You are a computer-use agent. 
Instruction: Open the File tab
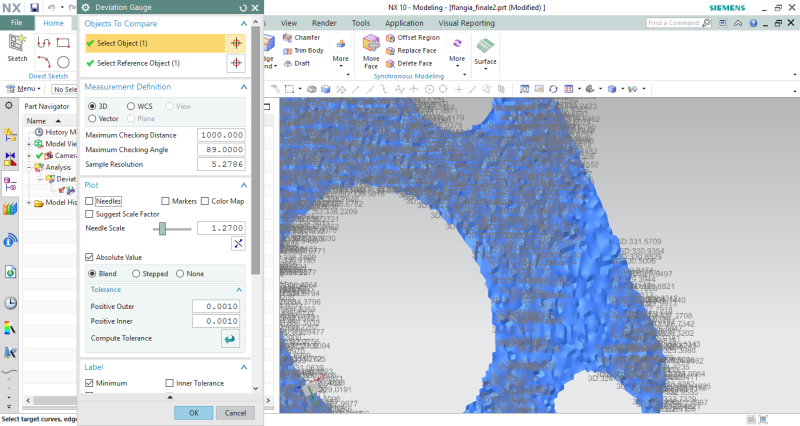17,23
